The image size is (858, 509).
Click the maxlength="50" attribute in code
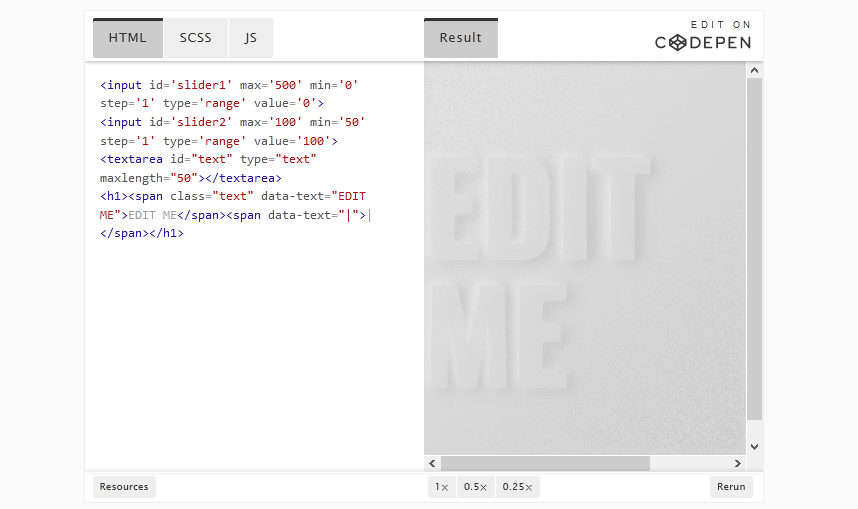click(x=149, y=178)
